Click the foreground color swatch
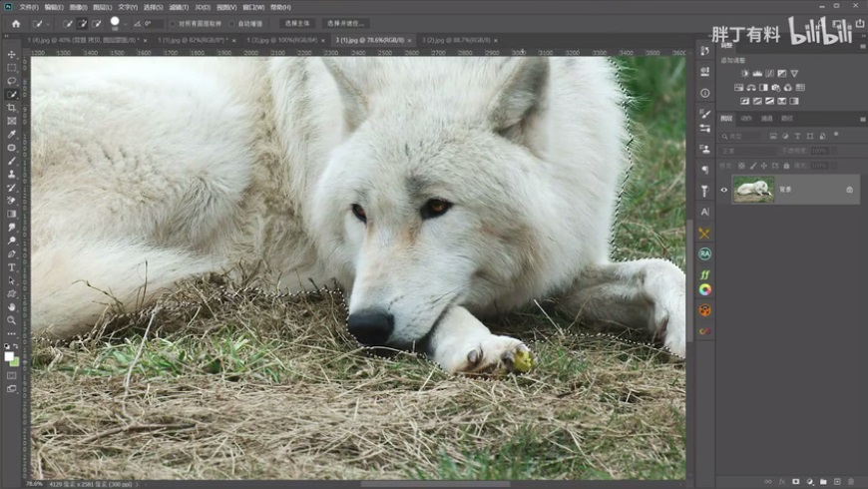The height and width of the screenshot is (489, 868). coord(9,356)
